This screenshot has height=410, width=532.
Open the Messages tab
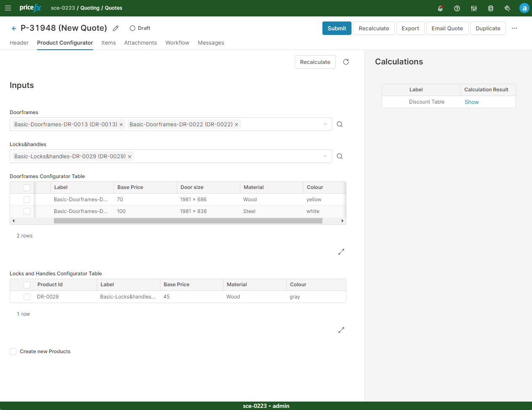point(211,43)
